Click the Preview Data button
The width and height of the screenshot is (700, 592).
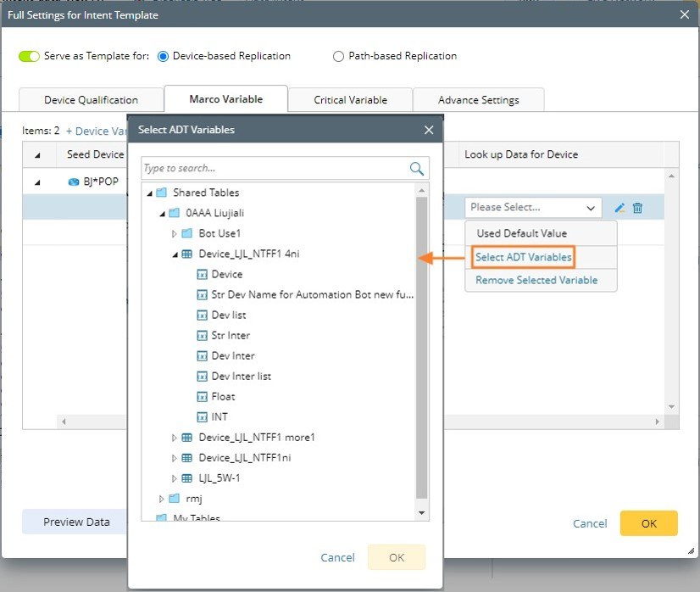coord(76,522)
